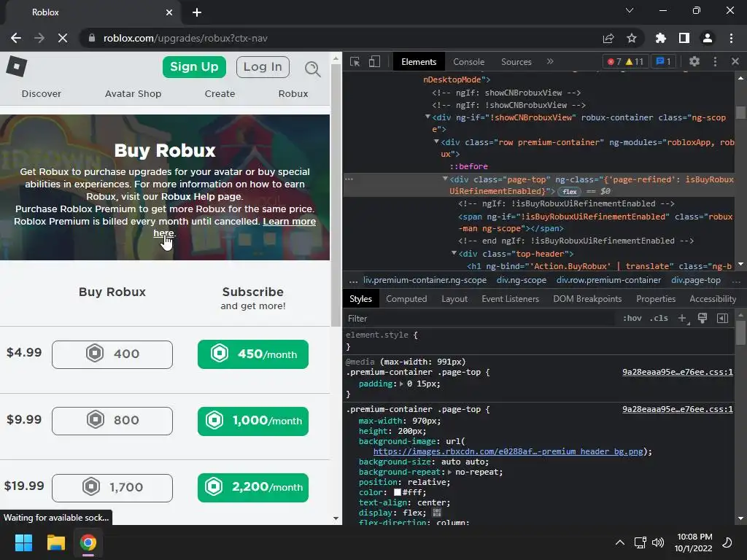Click the Roblox logo icon
Viewport: 747px width, 560px height.
point(17,66)
